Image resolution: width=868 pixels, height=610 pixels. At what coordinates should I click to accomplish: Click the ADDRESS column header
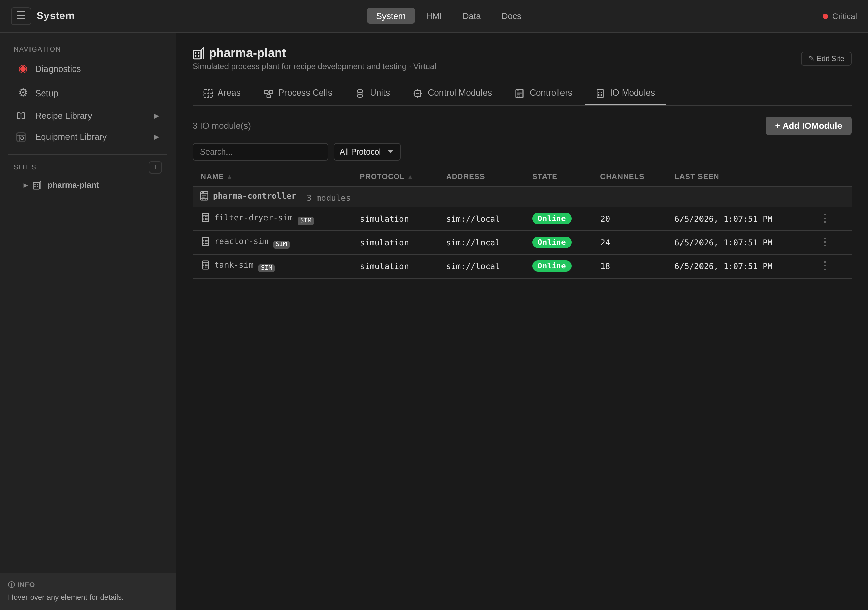[x=465, y=177]
